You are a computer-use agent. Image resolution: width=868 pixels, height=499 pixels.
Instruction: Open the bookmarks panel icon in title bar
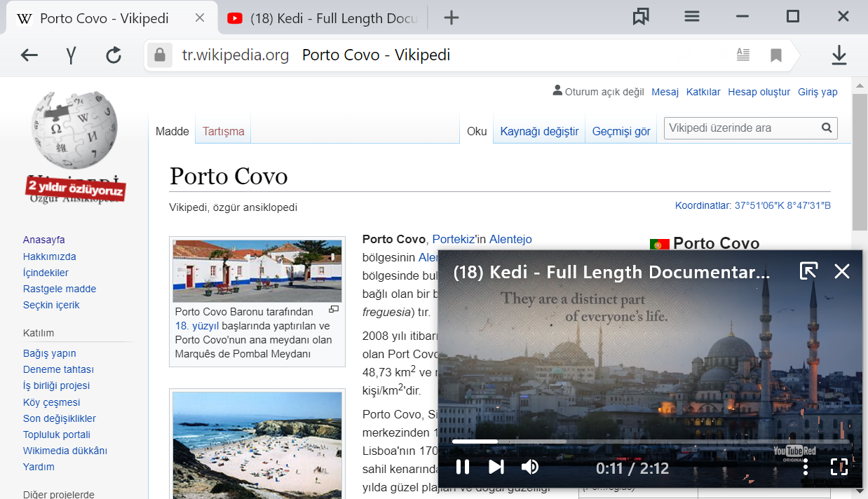pos(641,16)
